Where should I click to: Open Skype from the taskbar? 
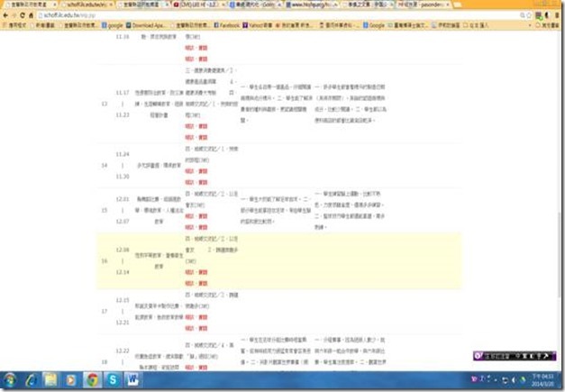click(x=111, y=378)
